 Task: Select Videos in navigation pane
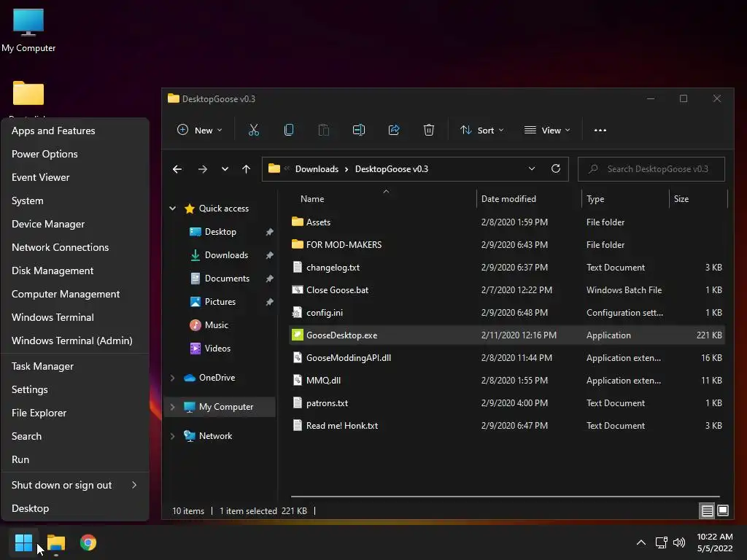click(217, 348)
